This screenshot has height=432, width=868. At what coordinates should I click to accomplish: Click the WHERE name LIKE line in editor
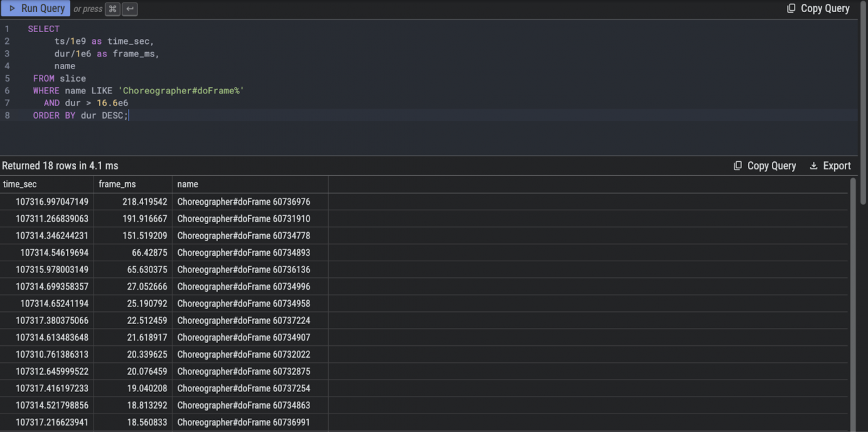click(x=139, y=91)
